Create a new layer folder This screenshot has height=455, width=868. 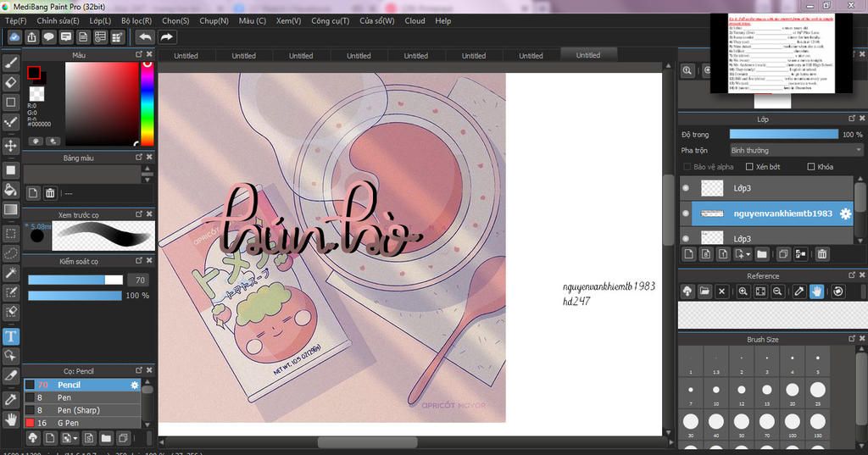tap(762, 254)
